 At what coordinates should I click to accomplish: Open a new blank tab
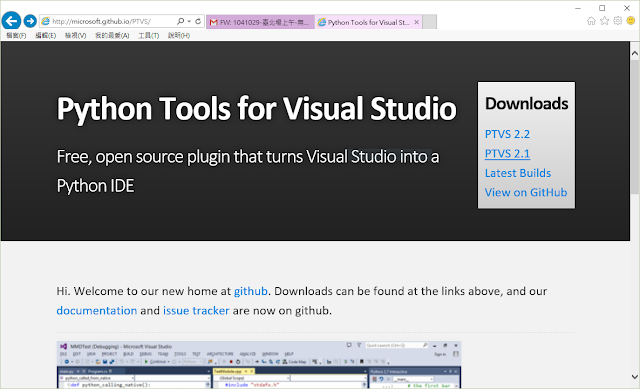coord(429,22)
